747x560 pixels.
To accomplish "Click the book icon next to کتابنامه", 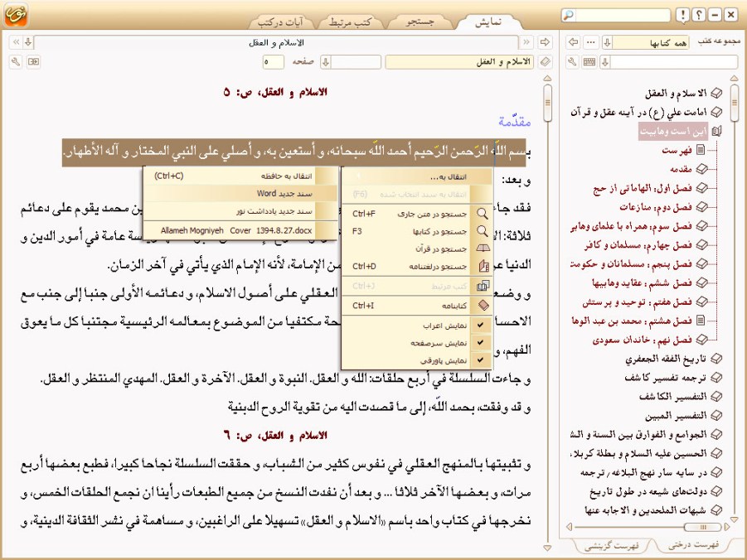I will (x=483, y=305).
